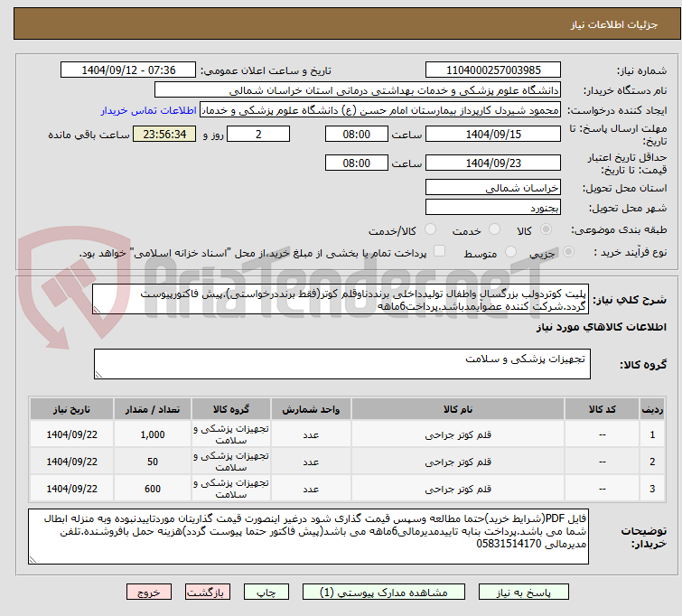
Task: Click the province field خراسان شمالی
Action: click(493, 188)
